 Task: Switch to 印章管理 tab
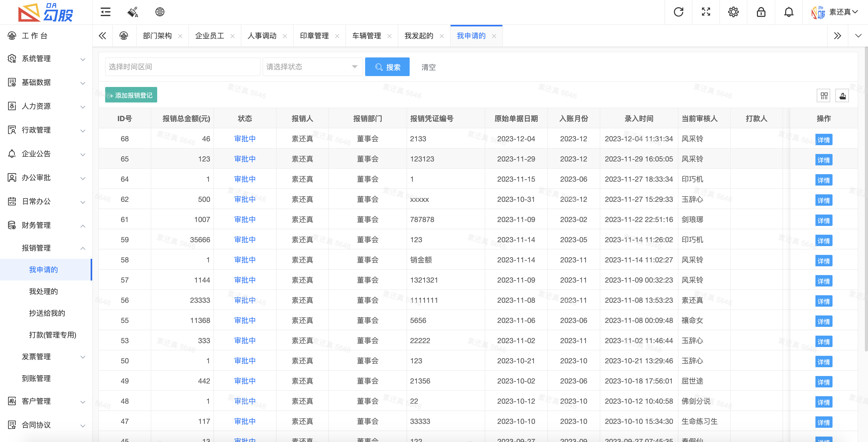pos(314,36)
